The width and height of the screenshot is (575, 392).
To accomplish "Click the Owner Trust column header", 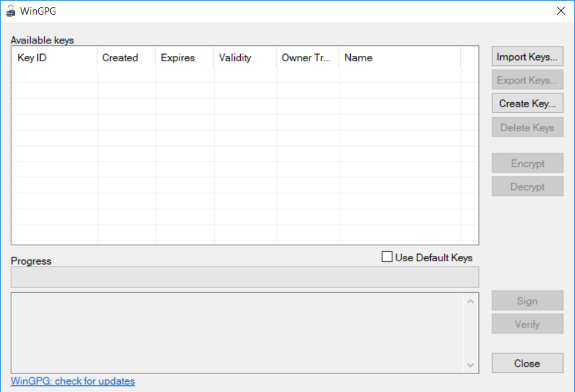I will [x=308, y=58].
